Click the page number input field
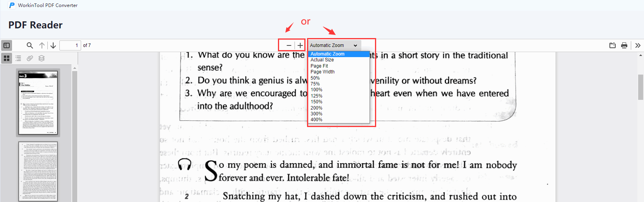This screenshot has width=644, height=202. point(70,45)
